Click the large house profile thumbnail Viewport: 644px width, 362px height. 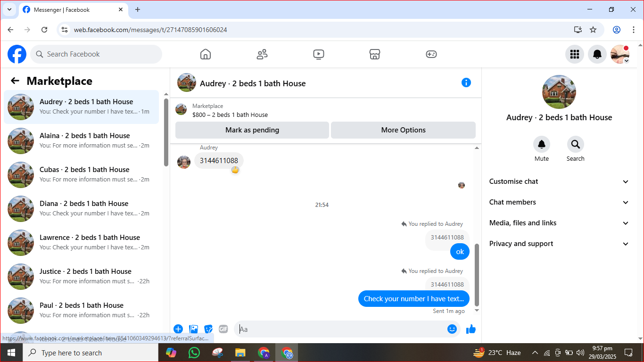pyautogui.click(x=559, y=92)
